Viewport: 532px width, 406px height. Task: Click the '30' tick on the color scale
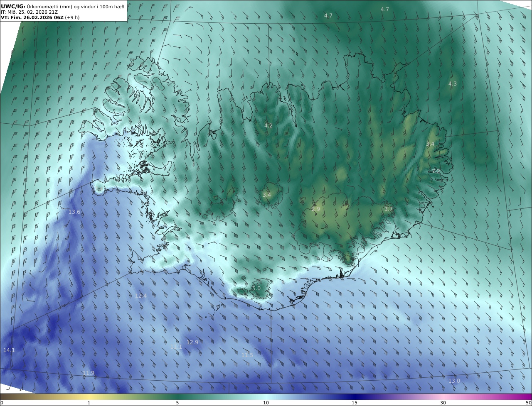click(x=443, y=403)
